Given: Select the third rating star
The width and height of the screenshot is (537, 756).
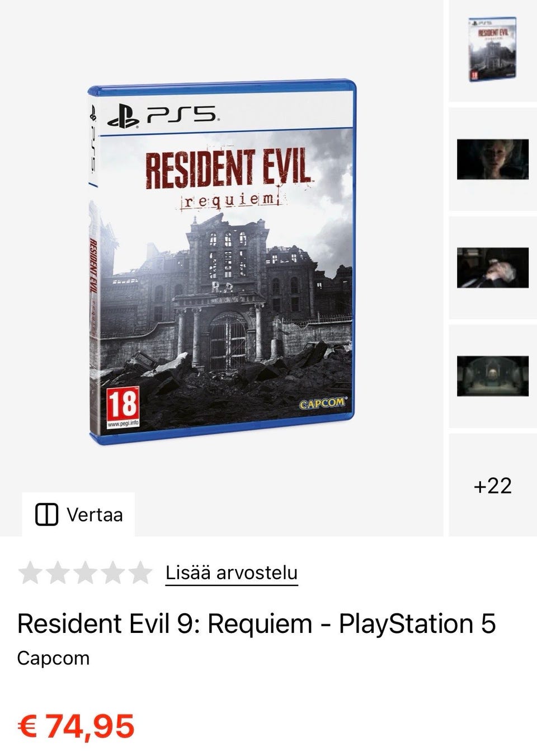Looking at the screenshot, I should (x=85, y=573).
